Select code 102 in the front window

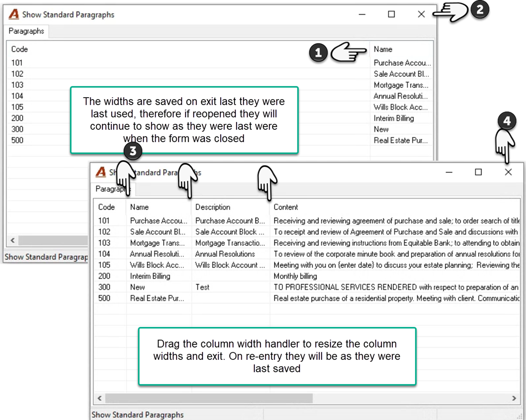pyautogui.click(x=104, y=232)
